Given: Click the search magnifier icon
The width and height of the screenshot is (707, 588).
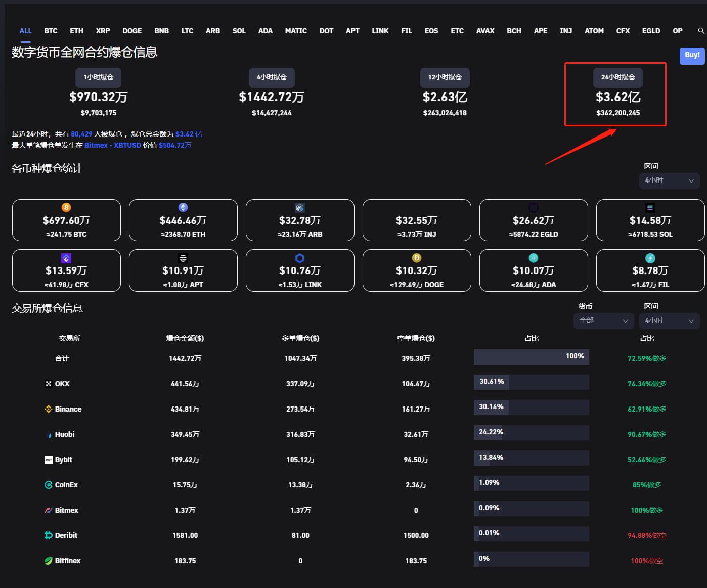Looking at the screenshot, I should click(x=701, y=31).
